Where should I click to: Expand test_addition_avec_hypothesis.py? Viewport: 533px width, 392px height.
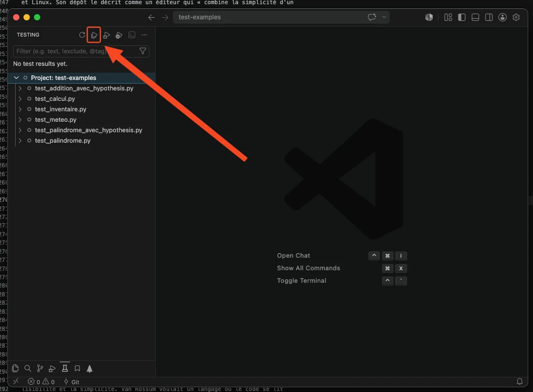[20, 88]
